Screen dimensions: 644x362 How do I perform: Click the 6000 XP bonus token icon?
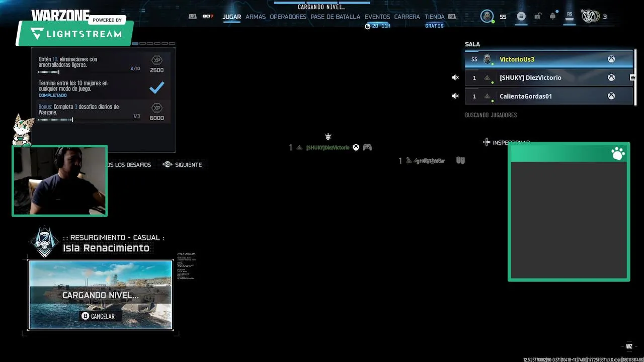click(157, 108)
